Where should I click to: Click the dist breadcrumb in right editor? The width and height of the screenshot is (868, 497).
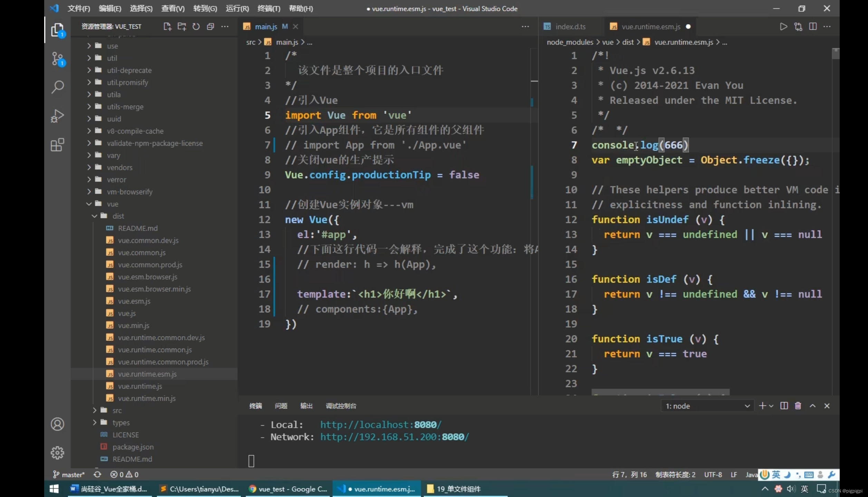click(x=628, y=42)
